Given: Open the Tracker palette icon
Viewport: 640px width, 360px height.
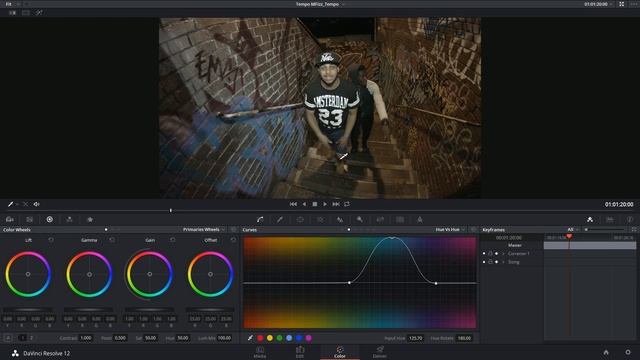Looking at the screenshot, I should [x=320, y=220].
